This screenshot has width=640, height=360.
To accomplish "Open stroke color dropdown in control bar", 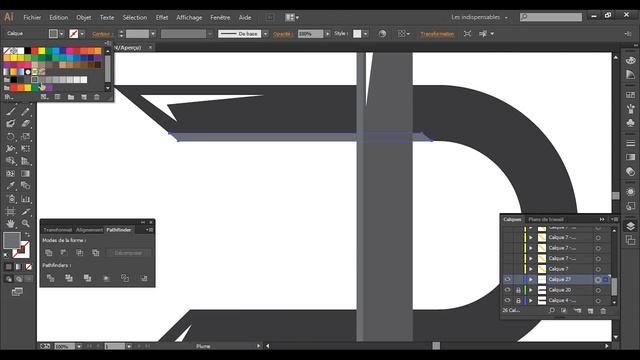I will pos(82,33).
